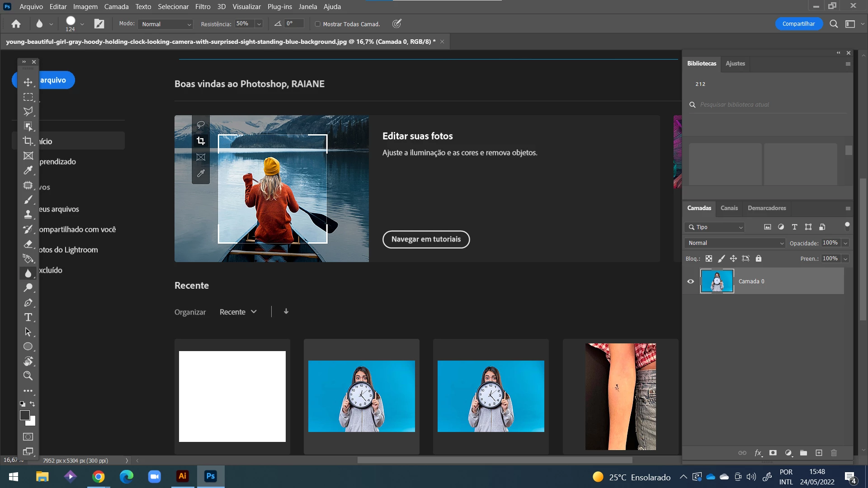The width and height of the screenshot is (868, 488).
Task: Select the Eyedropper tool
Action: pos(28,170)
